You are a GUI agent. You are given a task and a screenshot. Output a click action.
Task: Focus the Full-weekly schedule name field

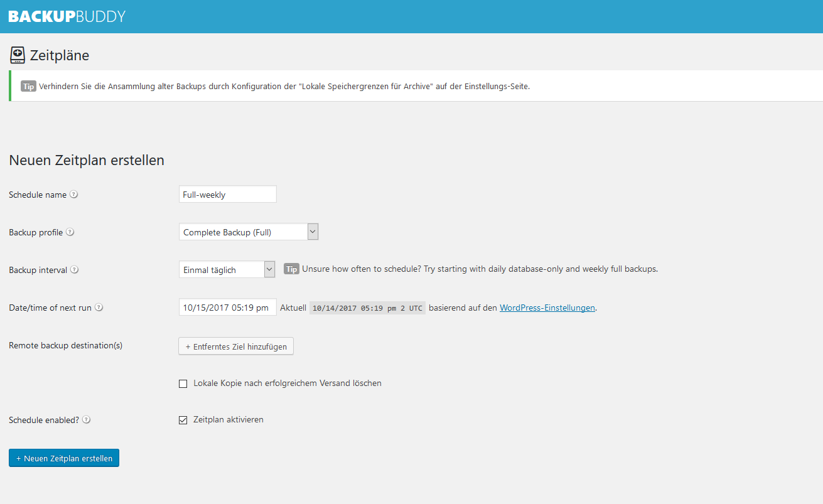click(227, 195)
